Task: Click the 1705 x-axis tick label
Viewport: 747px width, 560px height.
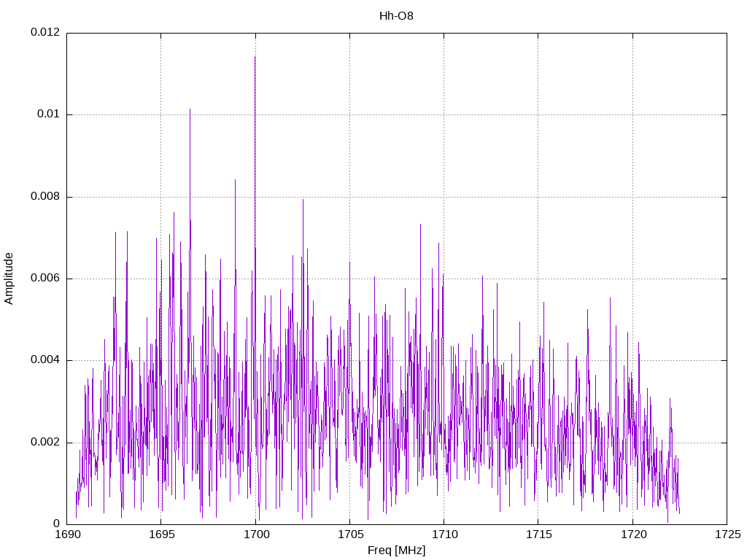Action: (x=351, y=534)
